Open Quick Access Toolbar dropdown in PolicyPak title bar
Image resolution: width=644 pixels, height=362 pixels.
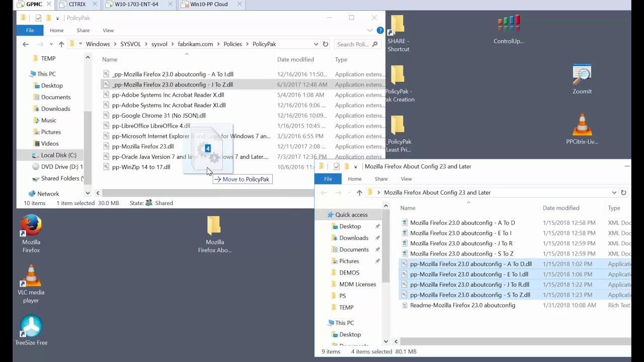pos(57,18)
